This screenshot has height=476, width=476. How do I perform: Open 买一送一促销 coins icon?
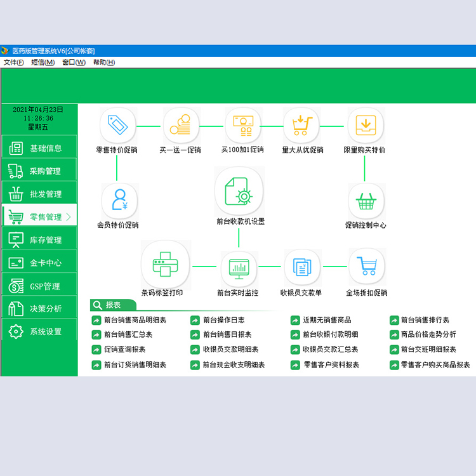point(181,126)
